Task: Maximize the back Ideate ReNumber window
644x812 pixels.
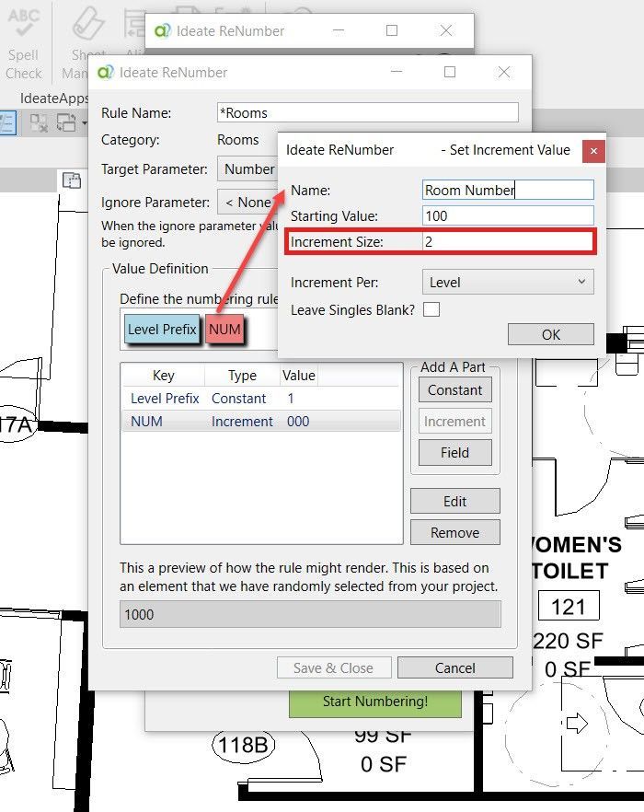Action: pyautogui.click(x=392, y=30)
